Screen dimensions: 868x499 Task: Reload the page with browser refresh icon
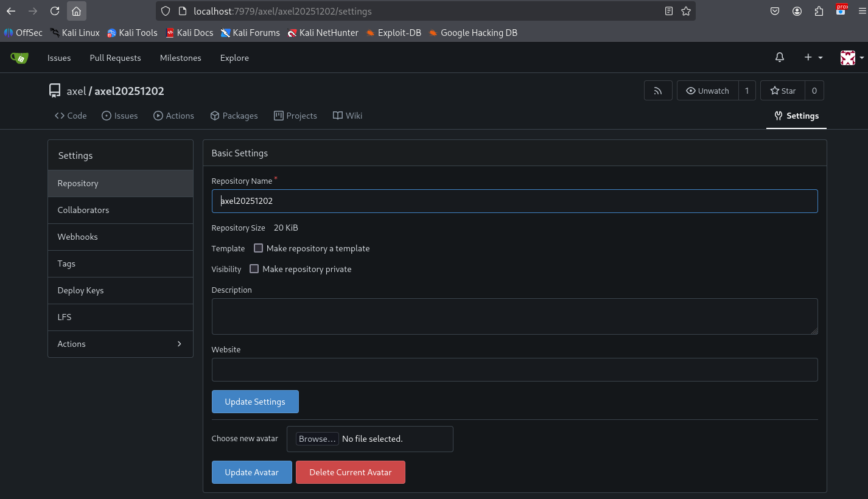(x=55, y=11)
